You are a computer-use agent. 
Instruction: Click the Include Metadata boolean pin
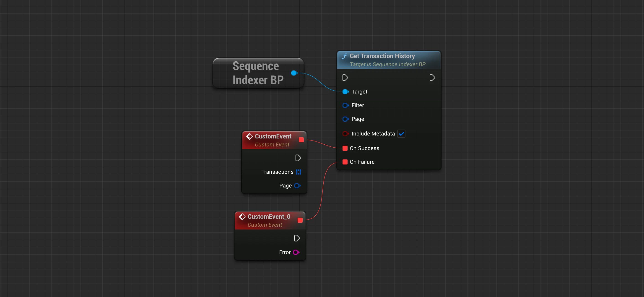(345, 134)
